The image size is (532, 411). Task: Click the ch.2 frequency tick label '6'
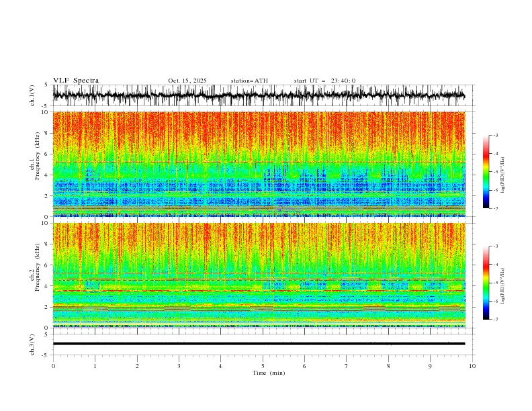click(46, 265)
